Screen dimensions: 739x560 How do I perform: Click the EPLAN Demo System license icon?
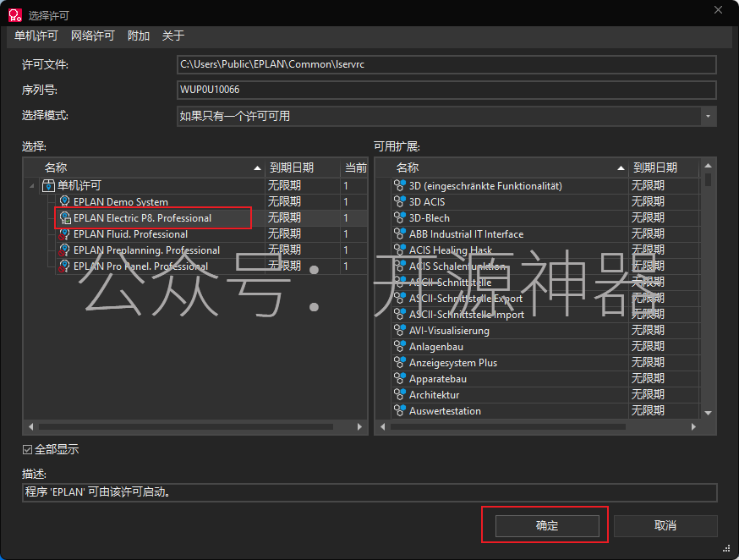[x=64, y=201]
